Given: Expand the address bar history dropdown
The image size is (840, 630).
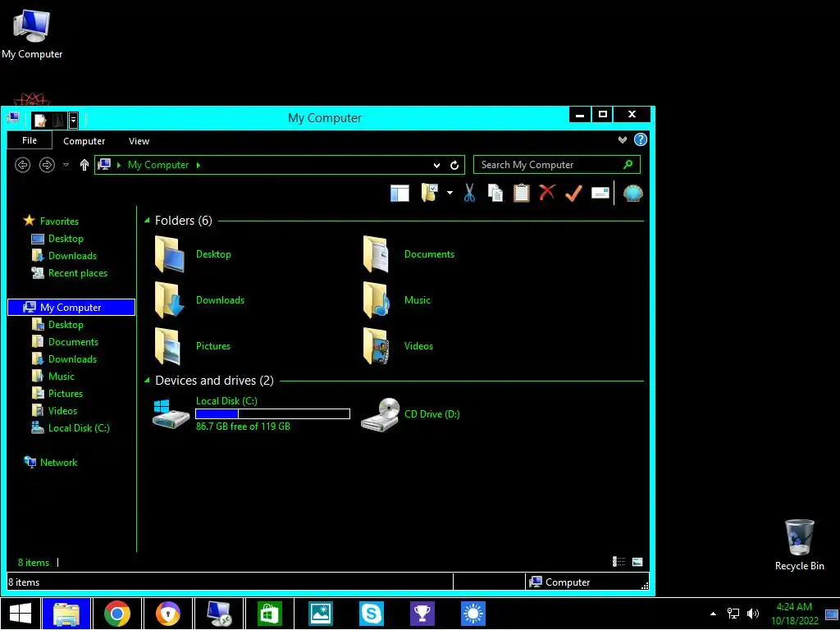Looking at the screenshot, I should [x=436, y=165].
